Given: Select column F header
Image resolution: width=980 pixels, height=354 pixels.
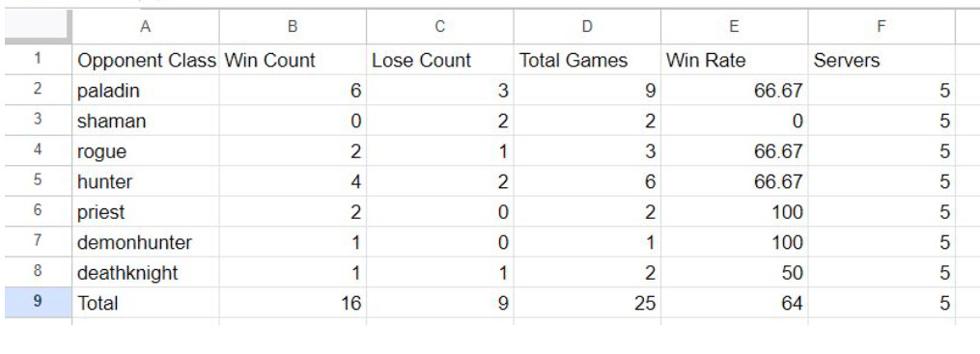Looking at the screenshot, I should 882,27.
